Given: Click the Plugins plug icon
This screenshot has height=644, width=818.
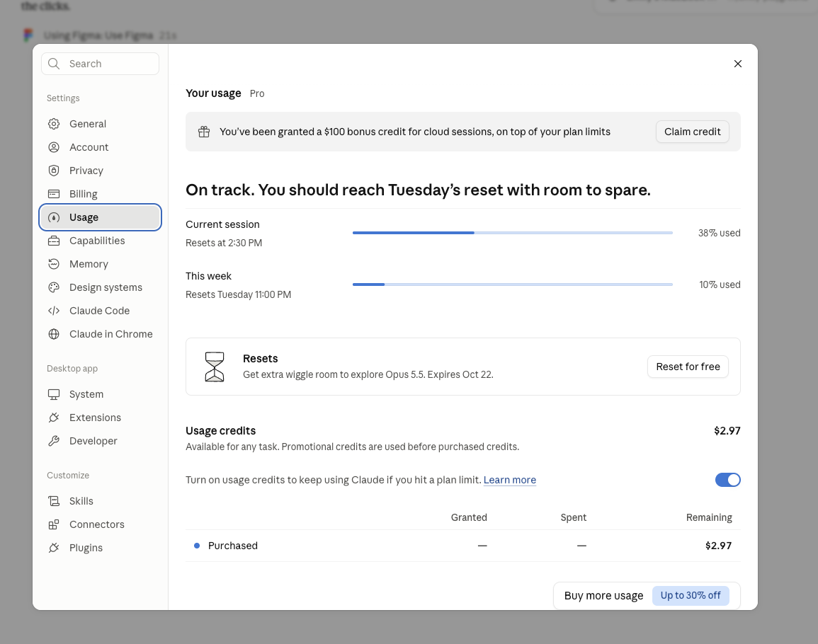Looking at the screenshot, I should [x=54, y=548].
